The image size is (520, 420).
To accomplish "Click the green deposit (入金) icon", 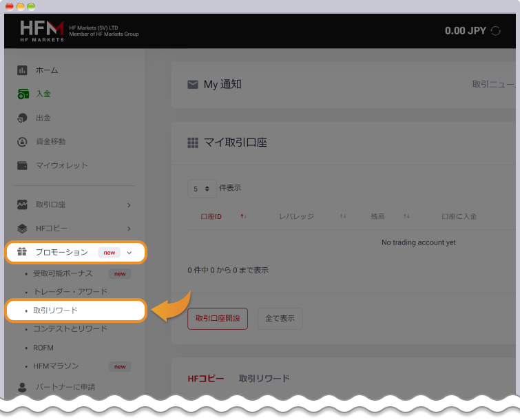I will [22, 94].
